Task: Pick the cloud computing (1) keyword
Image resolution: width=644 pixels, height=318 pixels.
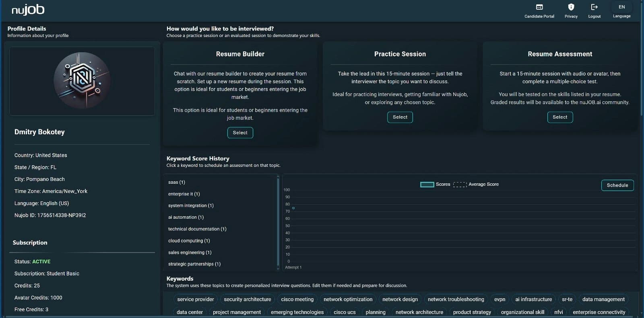Action: pos(189,241)
